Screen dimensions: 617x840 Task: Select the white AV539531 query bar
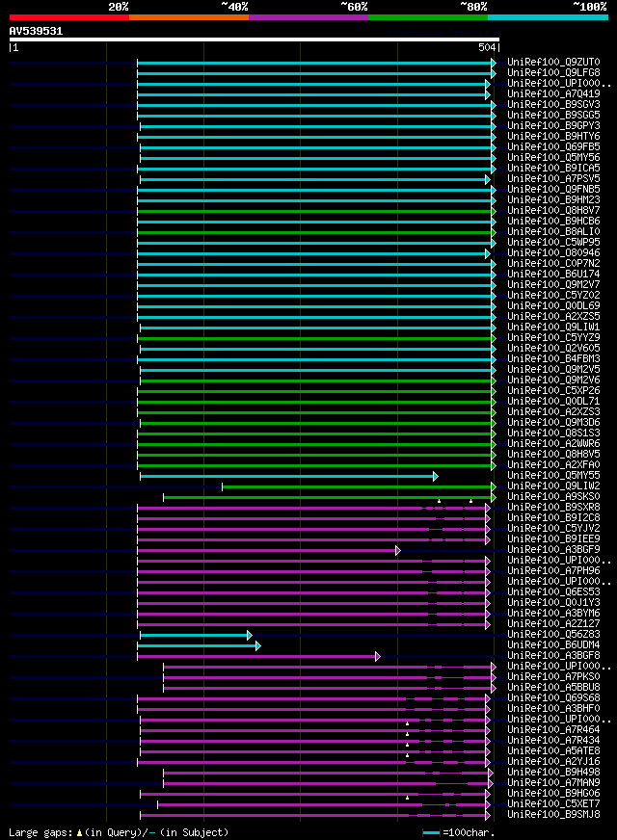255,39
